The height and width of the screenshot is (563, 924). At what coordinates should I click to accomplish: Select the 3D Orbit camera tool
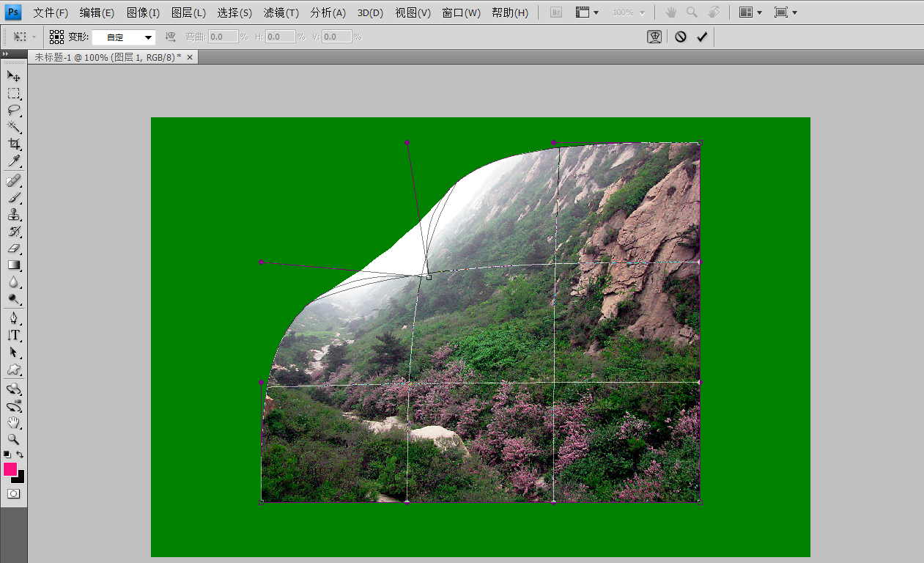coord(13,406)
